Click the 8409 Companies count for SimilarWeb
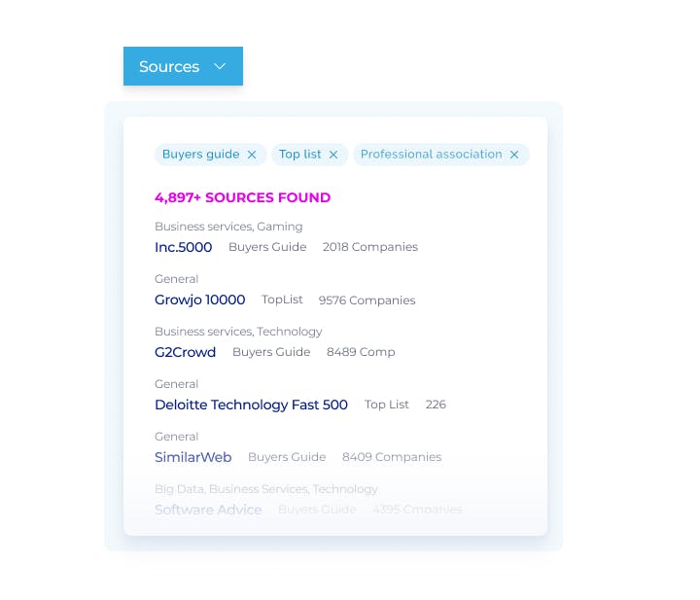The image size is (700, 600). coord(391,457)
